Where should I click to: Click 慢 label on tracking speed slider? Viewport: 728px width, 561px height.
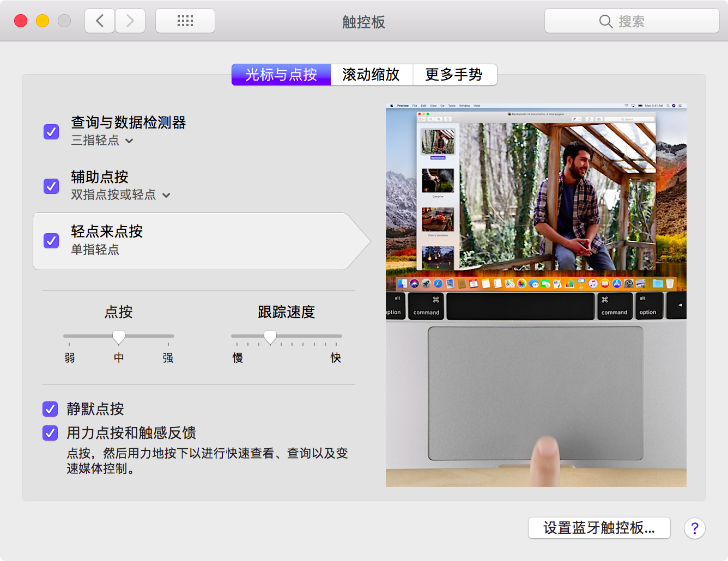(x=238, y=358)
